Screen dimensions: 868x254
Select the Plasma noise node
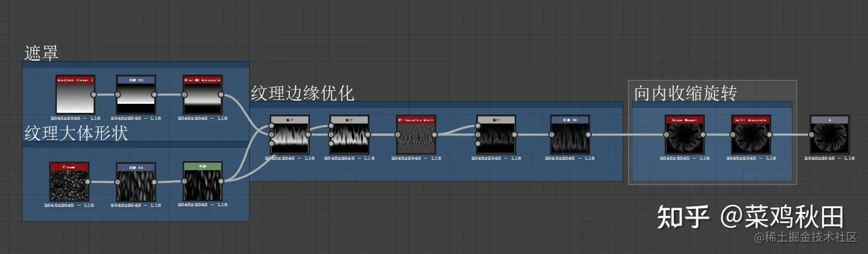pyautogui.click(x=68, y=181)
